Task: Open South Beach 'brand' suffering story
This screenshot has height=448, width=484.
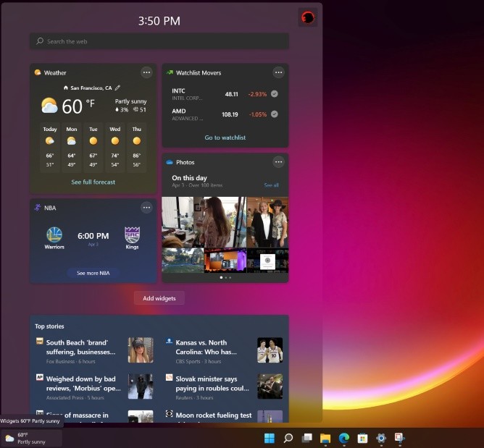Action: 81,347
